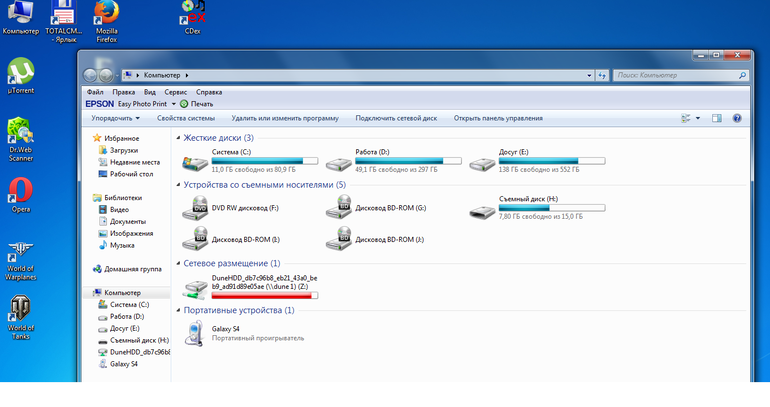Select Загрузки under Избранное in the sidebar
This screenshot has height=407, width=770.
coord(118,150)
